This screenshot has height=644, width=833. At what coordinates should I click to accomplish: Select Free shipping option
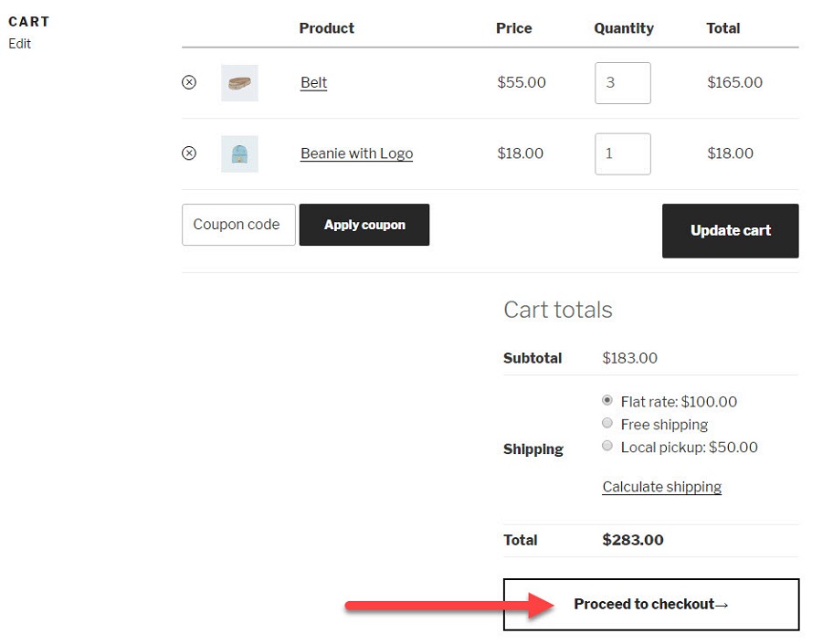pyautogui.click(x=607, y=423)
